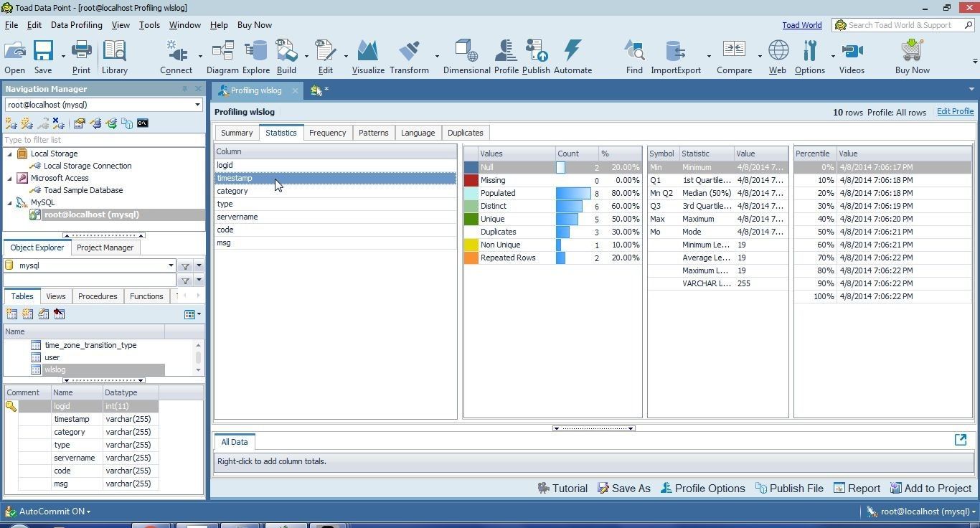
Task: Open Options from the toolbar
Action: (810, 57)
